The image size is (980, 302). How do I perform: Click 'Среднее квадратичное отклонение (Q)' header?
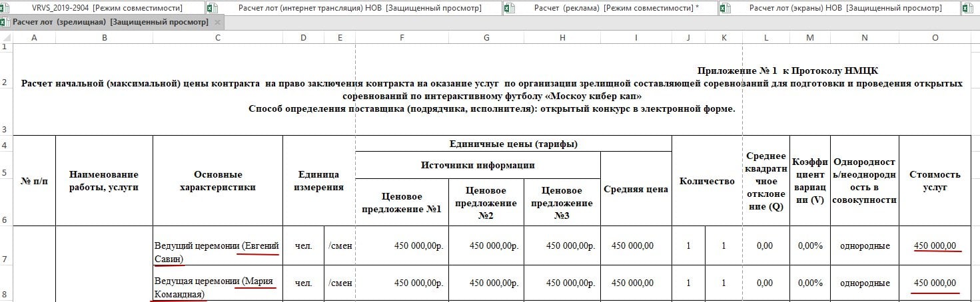tap(766, 180)
